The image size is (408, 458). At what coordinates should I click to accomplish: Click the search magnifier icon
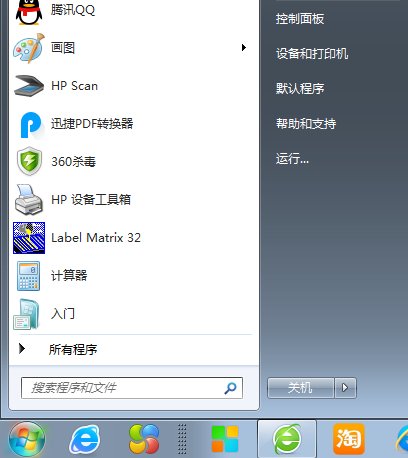pos(230,388)
